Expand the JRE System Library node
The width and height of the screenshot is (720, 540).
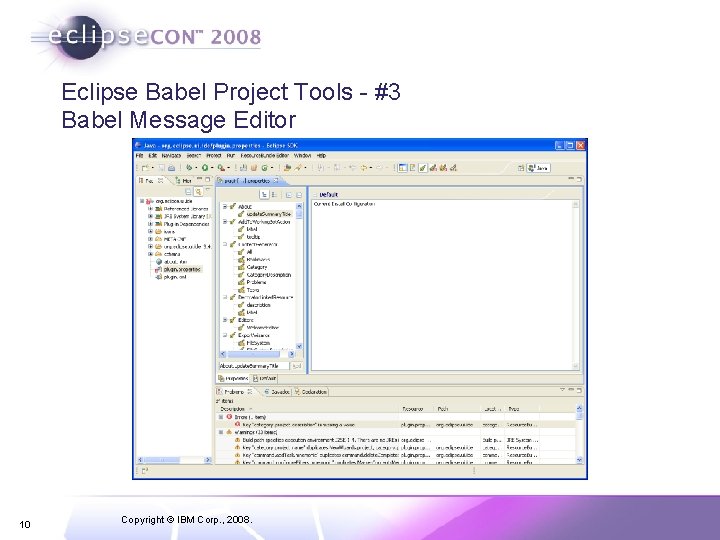[150, 216]
